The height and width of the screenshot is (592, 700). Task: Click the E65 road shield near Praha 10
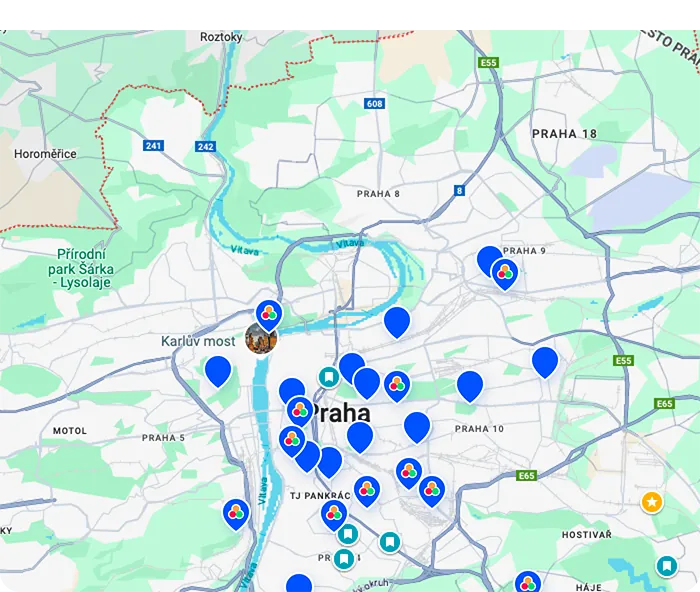point(527,476)
